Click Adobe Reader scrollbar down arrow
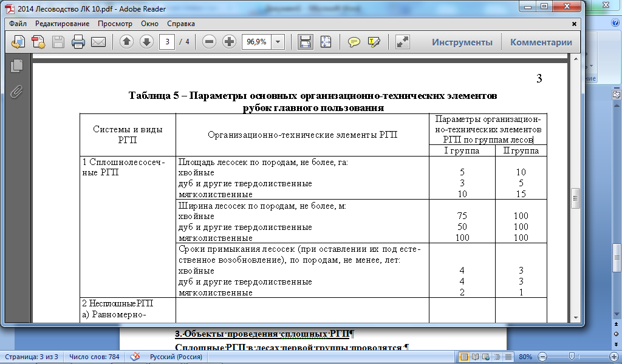Viewport: 622px width, 364px height. point(576,318)
